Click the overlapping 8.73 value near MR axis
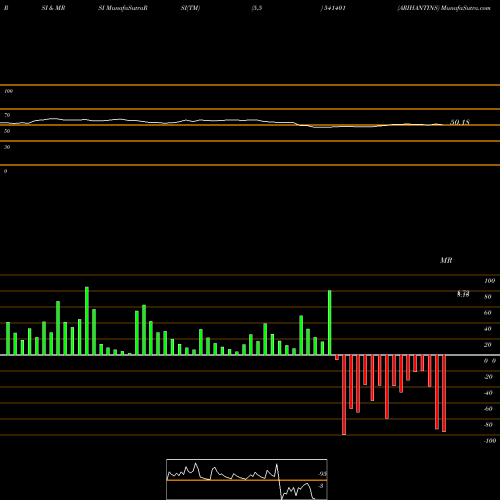The width and height of the screenshot is (500, 500). tap(463, 294)
